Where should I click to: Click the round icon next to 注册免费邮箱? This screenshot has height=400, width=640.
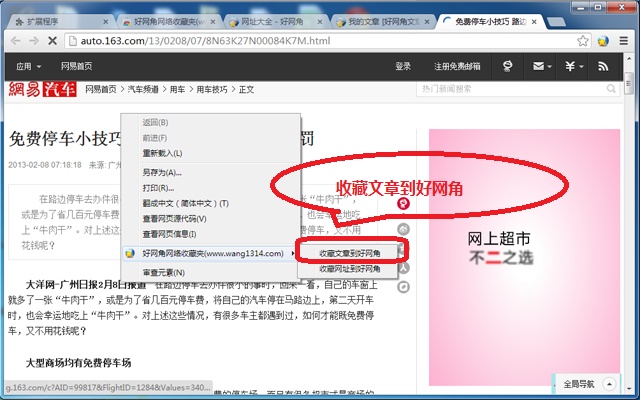tap(507, 66)
